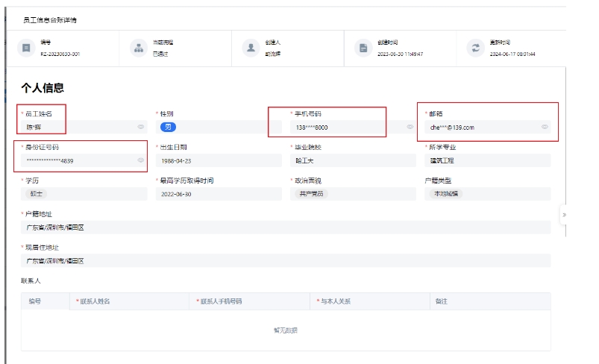Click the 更新时间 refresh icon
Screen dimensions: 599x364
coord(474,48)
